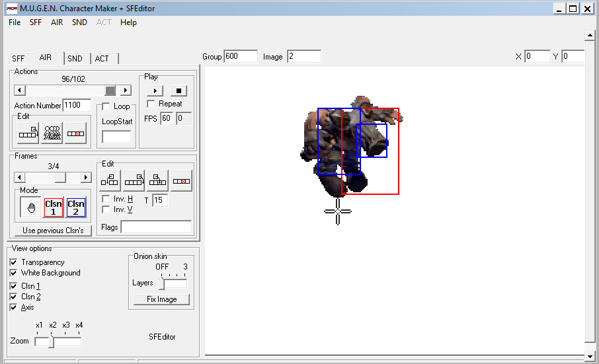Stop the animation playback

click(x=179, y=91)
